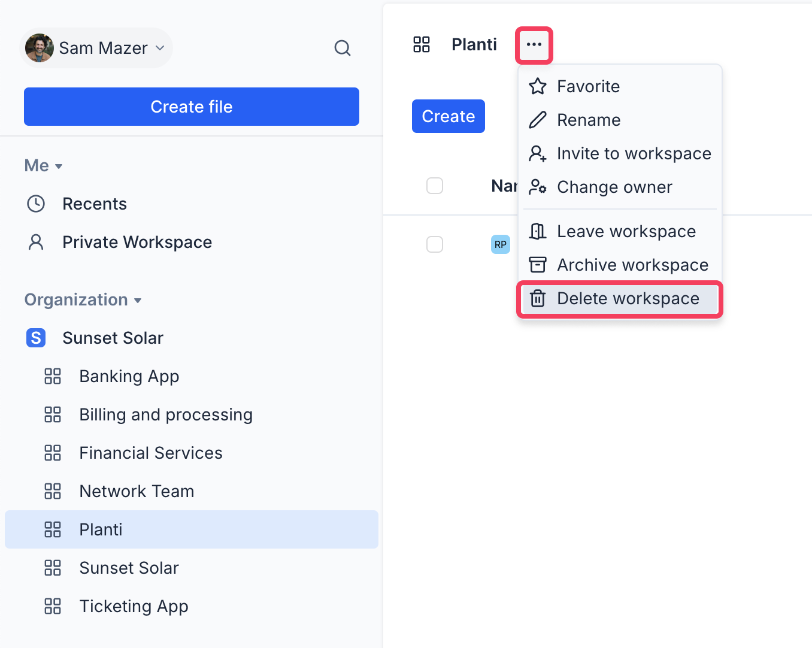The width and height of the screenshot is (812, 648).
Task: Open the Banking App workspace
Action: point(129,376)
